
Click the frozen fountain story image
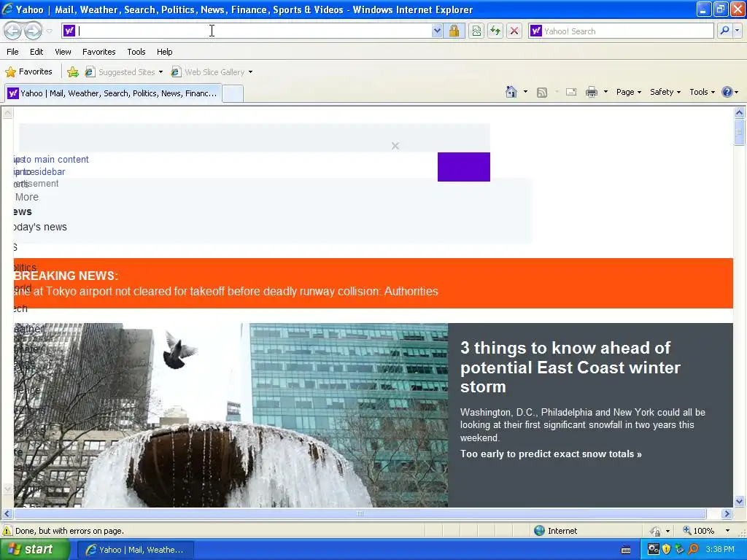(231, 415)
